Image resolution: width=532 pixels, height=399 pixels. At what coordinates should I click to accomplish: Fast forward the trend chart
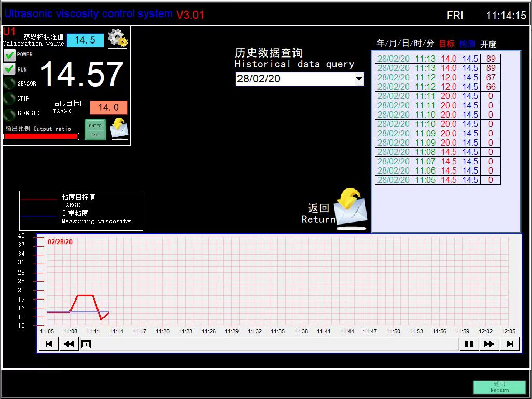(488, 344)
